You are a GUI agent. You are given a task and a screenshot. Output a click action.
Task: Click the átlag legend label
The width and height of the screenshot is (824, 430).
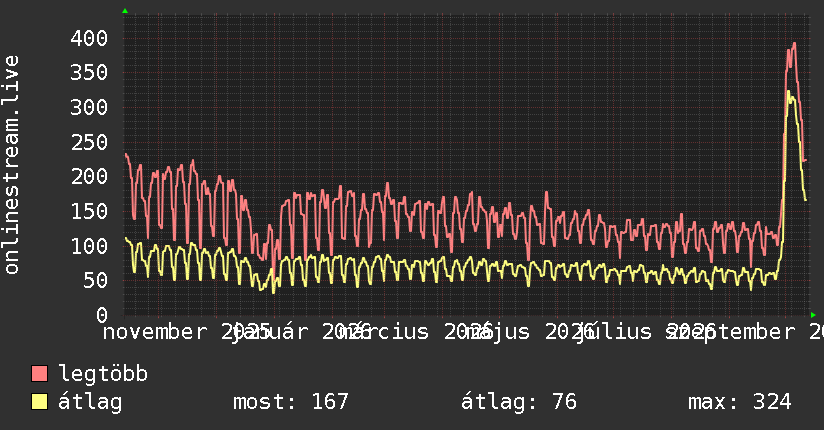(x=90, y=402)
